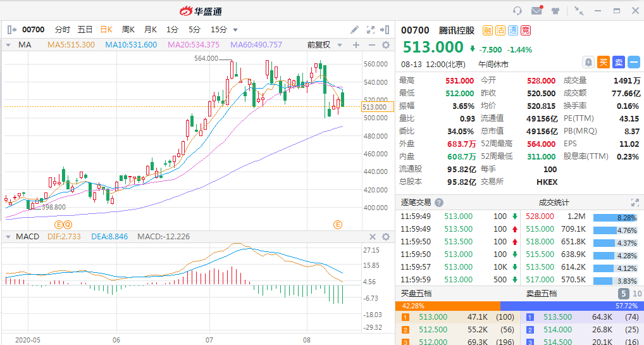Open the messages envelope icon
644x345 pixels.
[537, 10]
